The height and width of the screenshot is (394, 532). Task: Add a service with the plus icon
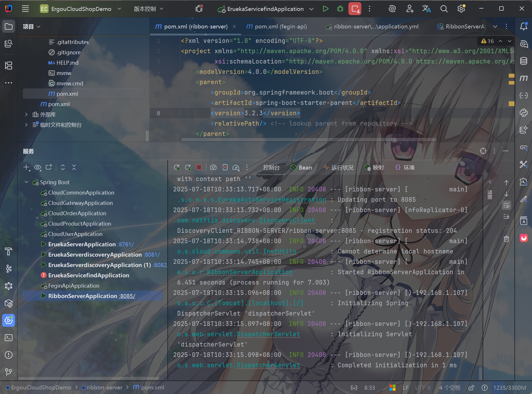pyautogui.click(x=26, y=167)
